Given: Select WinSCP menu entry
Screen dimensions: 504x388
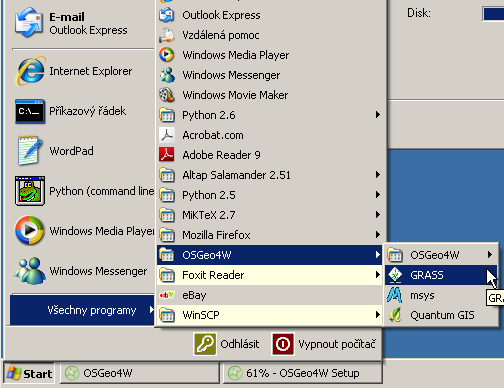Looking at the screenshot, I should [x=269, y=315].
